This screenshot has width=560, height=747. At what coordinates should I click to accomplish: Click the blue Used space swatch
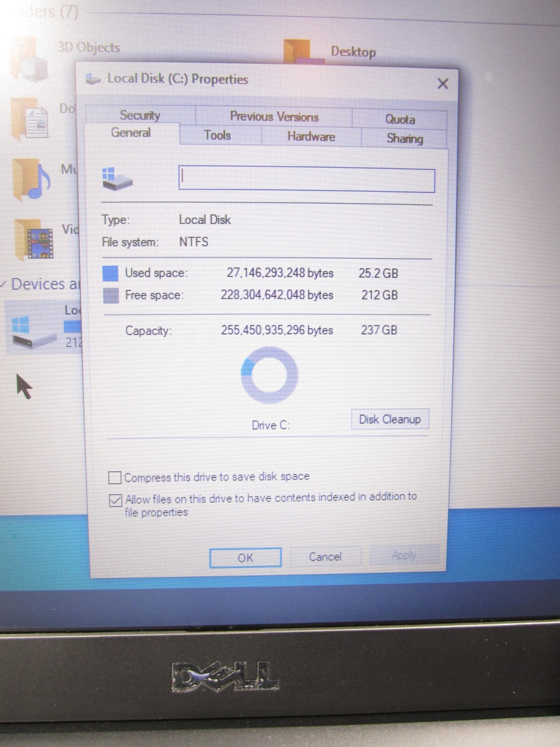pos(110,273)
